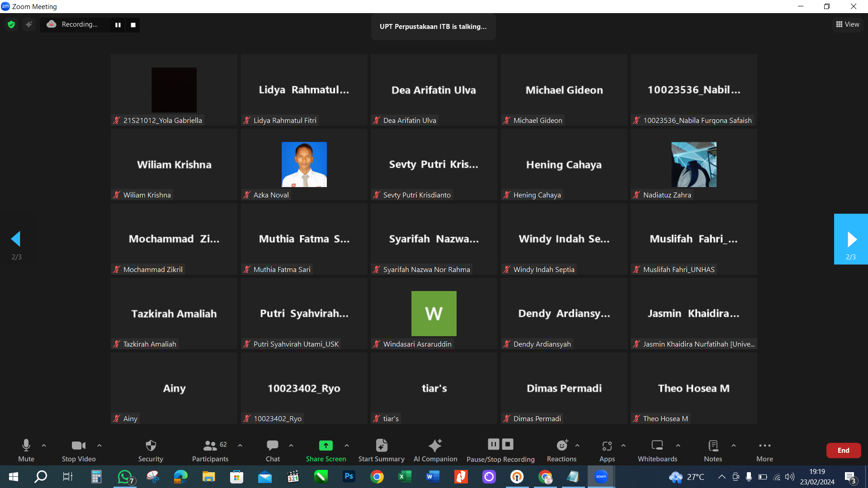Open the Whiteboards tool

(657, 450)
